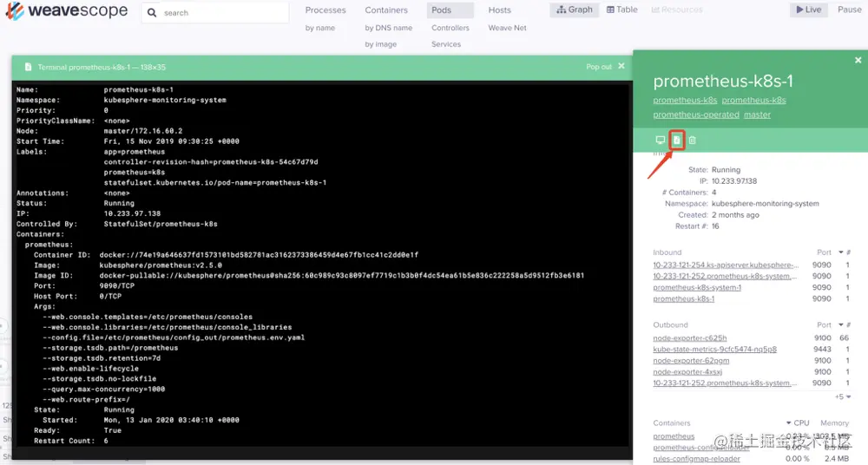Viewport: 868px width, 465px height.
Task: Select Processes by name
Action: (320, 28)
